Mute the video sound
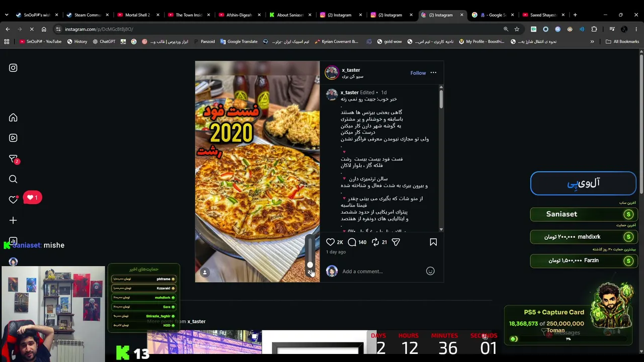This screenshot has width=644, height=362. pos(310,273)
